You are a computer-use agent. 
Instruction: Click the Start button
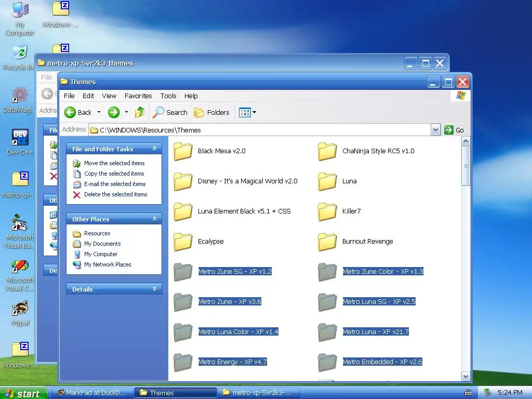(23, 393)
